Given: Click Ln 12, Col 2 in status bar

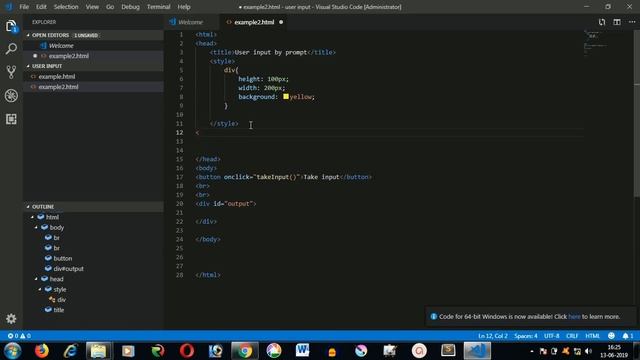Looking at the screenshot, I should (493, 336).
